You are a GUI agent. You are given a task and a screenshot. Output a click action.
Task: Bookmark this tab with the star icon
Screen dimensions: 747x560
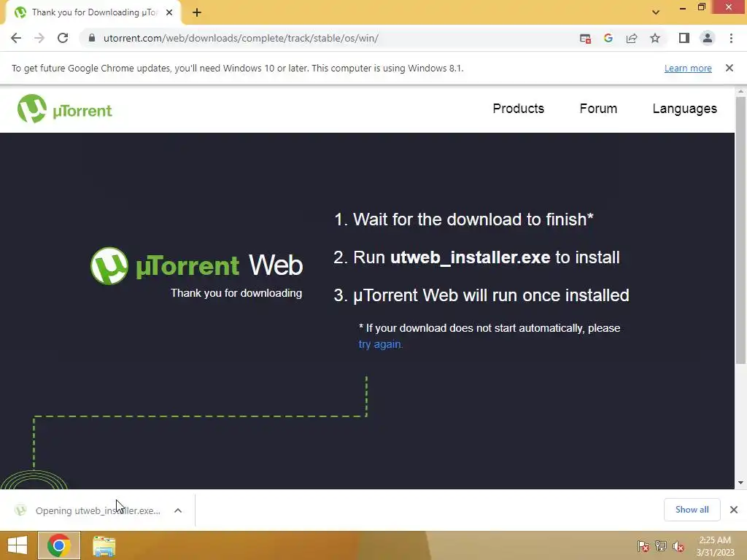655,38
